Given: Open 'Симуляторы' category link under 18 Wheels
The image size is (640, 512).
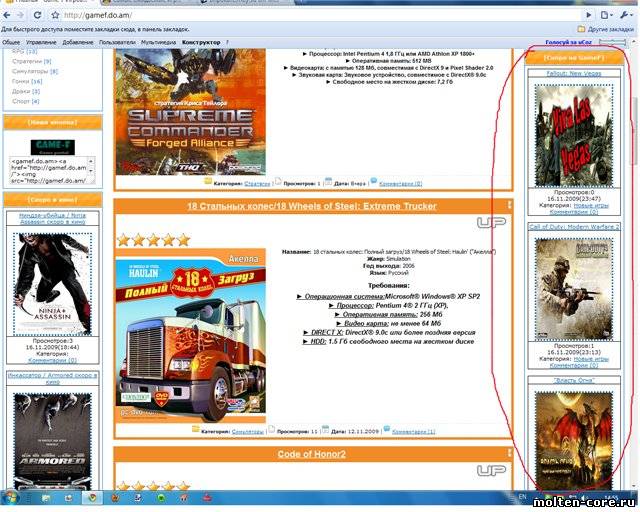Looking at the screenshot, I should pos(248,432).
